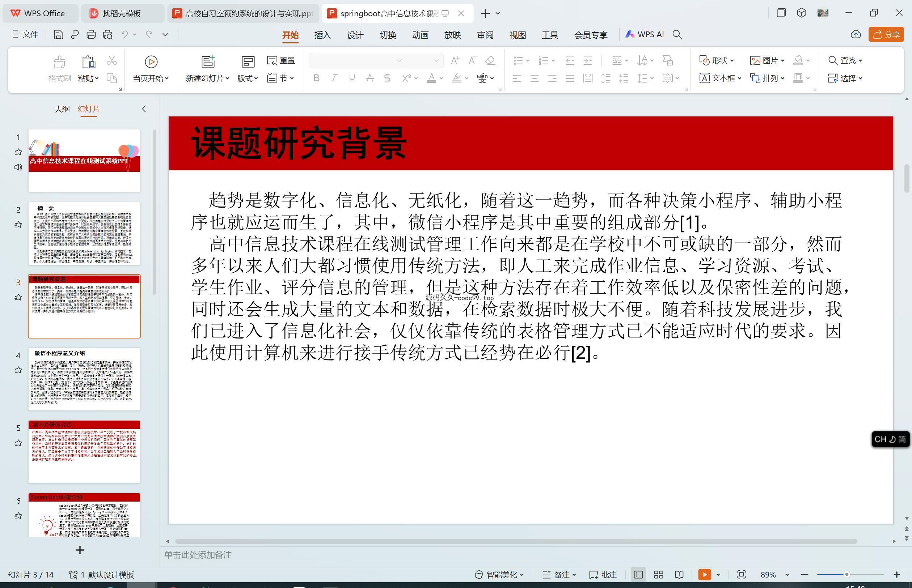
Task: Click the Clear Formatting eraser icon
Action: 490,60
